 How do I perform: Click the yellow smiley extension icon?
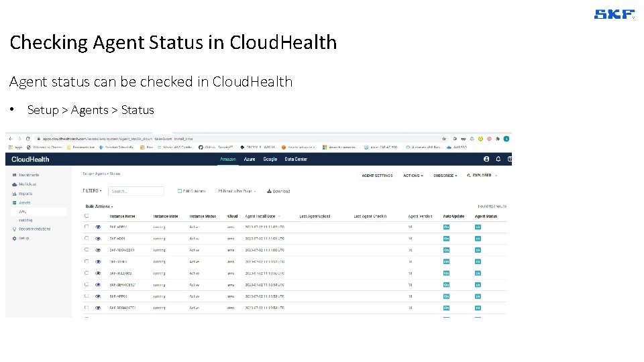pos(480,139)
